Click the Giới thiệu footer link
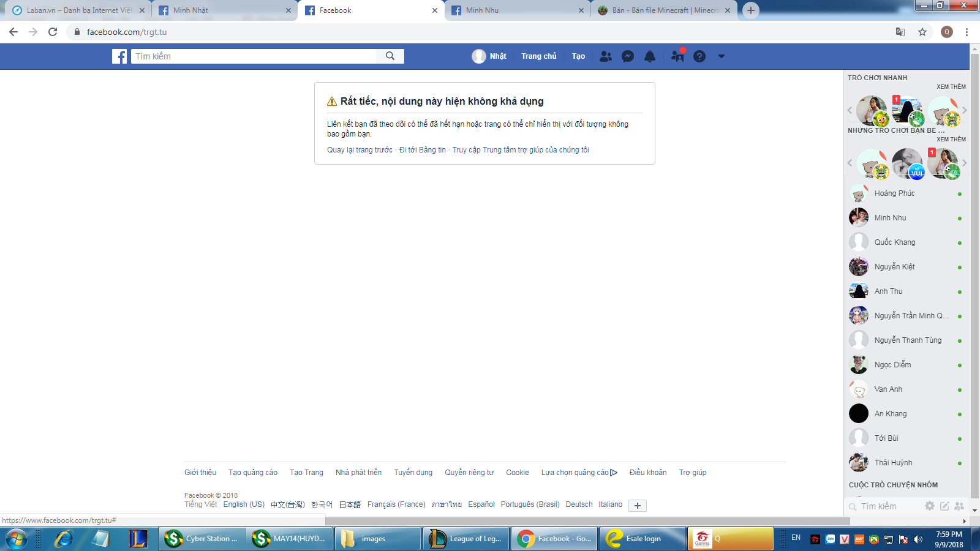980x551 pixels. click(x=200, y=473)
